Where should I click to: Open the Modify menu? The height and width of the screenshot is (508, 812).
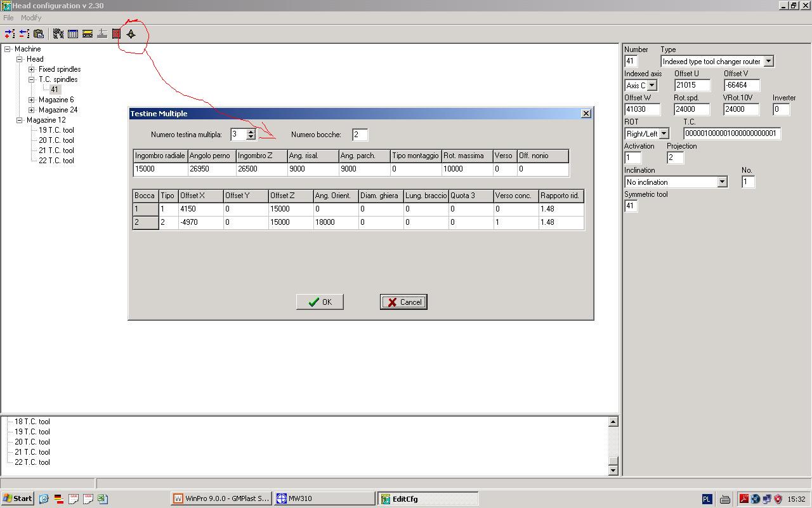pos(31,18)
